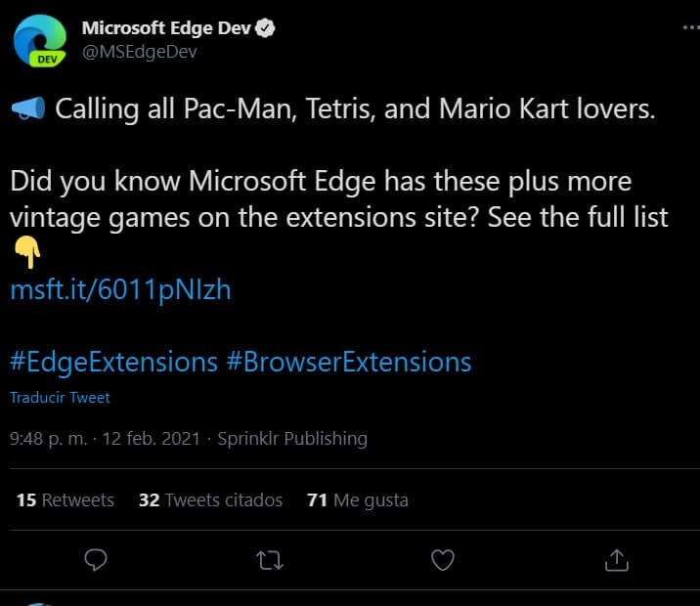This screenshot has height=606, width=700.
Task: Click the @MSEdgeDev handle
Action: click(140, 52)
